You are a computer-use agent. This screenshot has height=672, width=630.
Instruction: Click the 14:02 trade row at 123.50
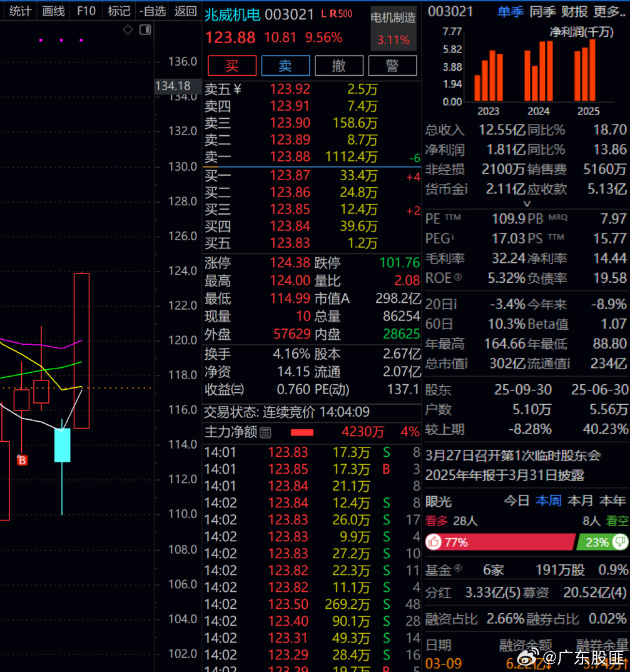pos(312,604)
